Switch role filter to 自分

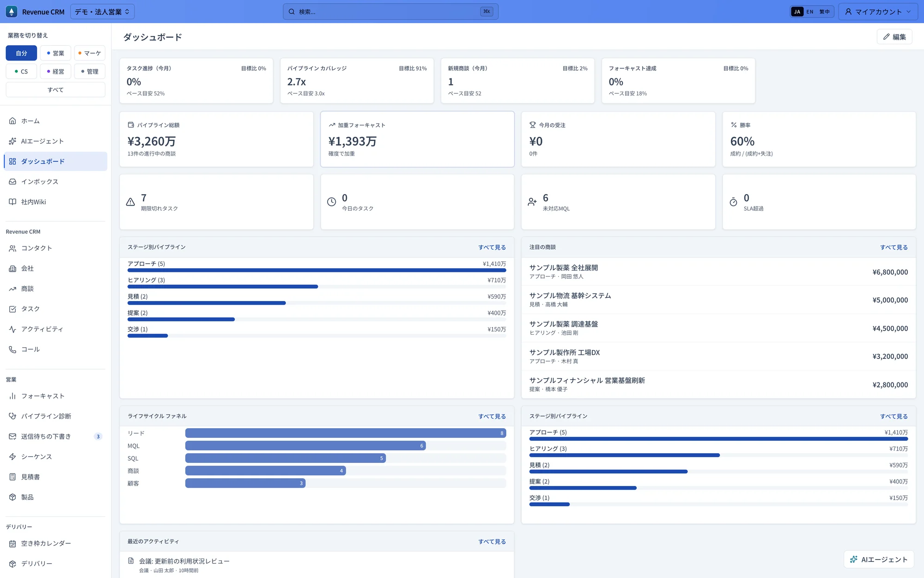[21, 53]
